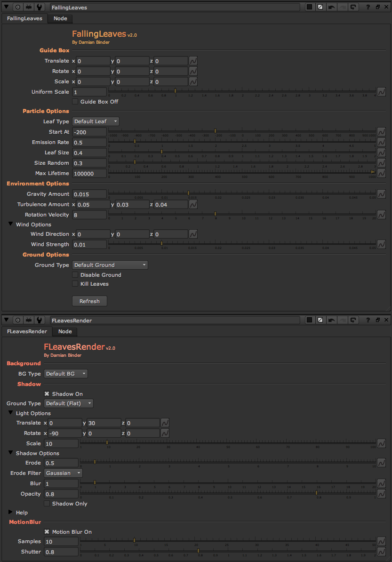The image size is (392, 562).
Task: Expand the Help section
Action: pos(11,513)
